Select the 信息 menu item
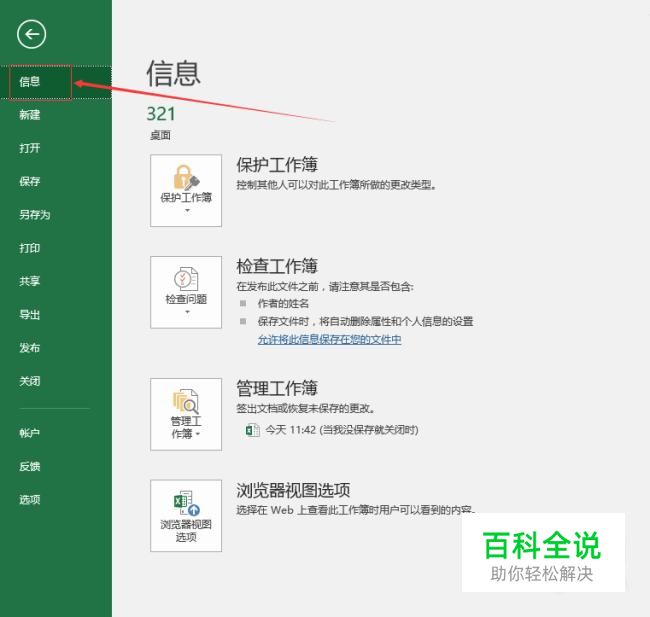 click(x=56, y=82)
